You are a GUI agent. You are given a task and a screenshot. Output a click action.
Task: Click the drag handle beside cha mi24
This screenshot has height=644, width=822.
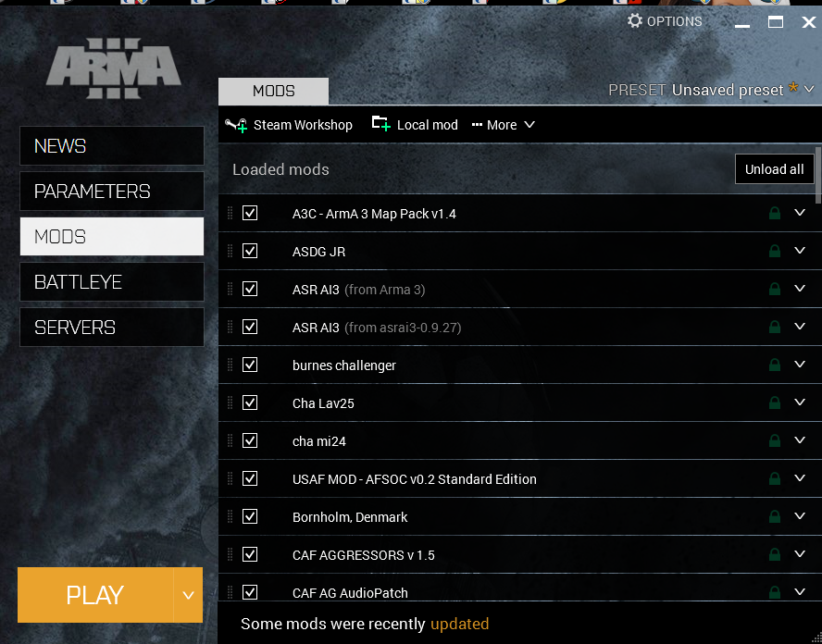(x=230, y=441)
